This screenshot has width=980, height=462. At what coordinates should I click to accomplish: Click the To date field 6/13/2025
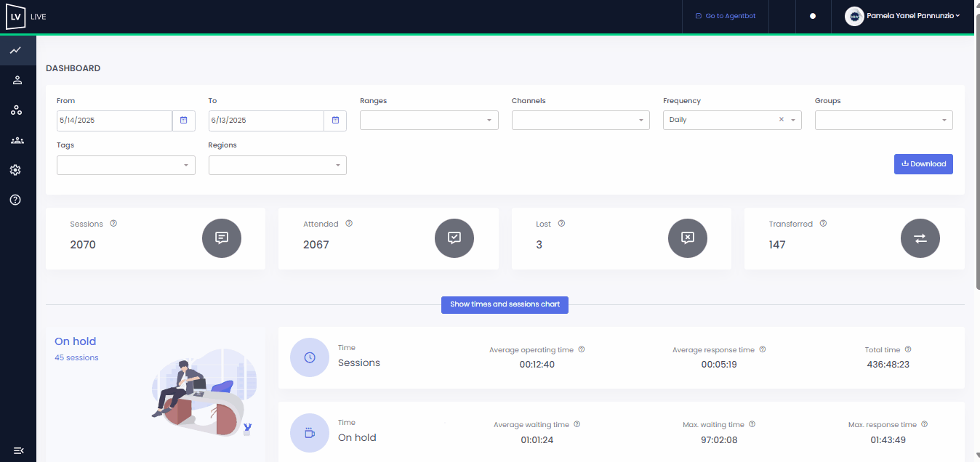coord(266,121)
